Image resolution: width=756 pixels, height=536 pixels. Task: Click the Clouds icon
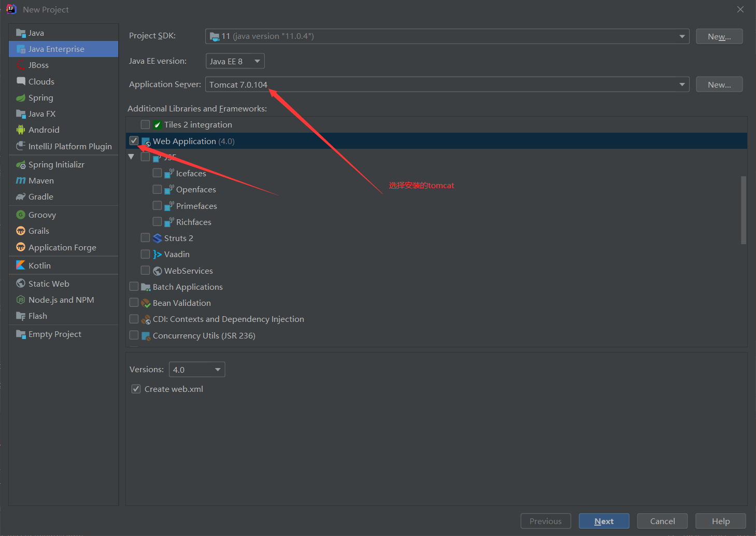pos(21,81)
